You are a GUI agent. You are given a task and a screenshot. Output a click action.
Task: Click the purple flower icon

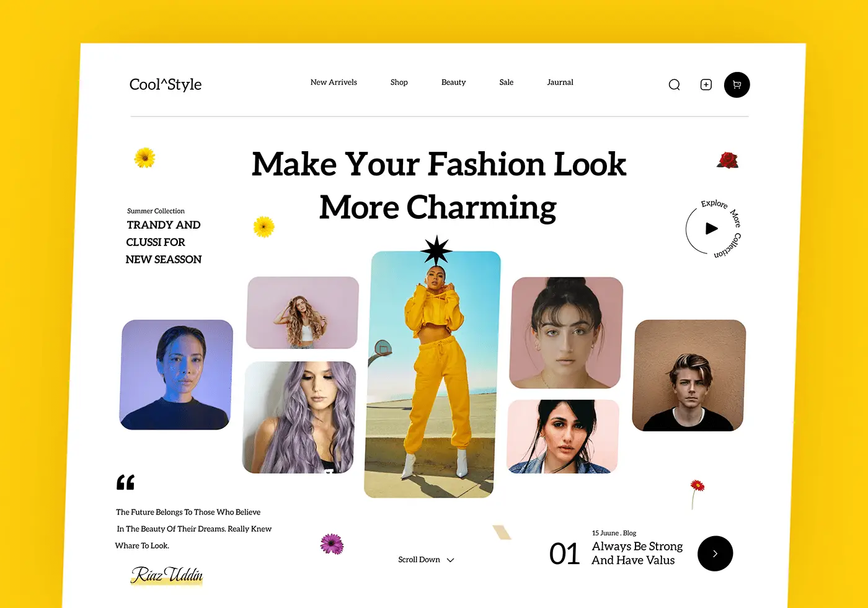332,544
